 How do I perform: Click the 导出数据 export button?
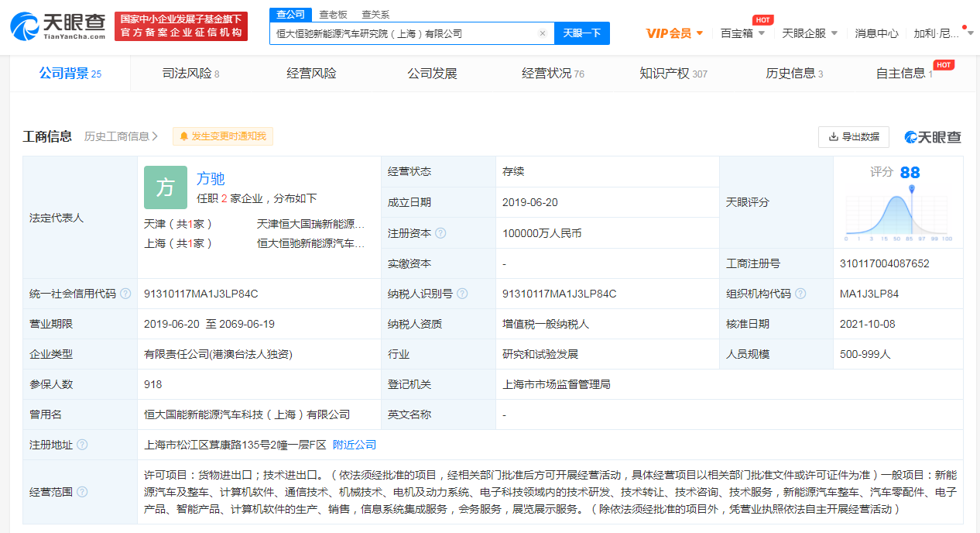click(x=853, y=137)
